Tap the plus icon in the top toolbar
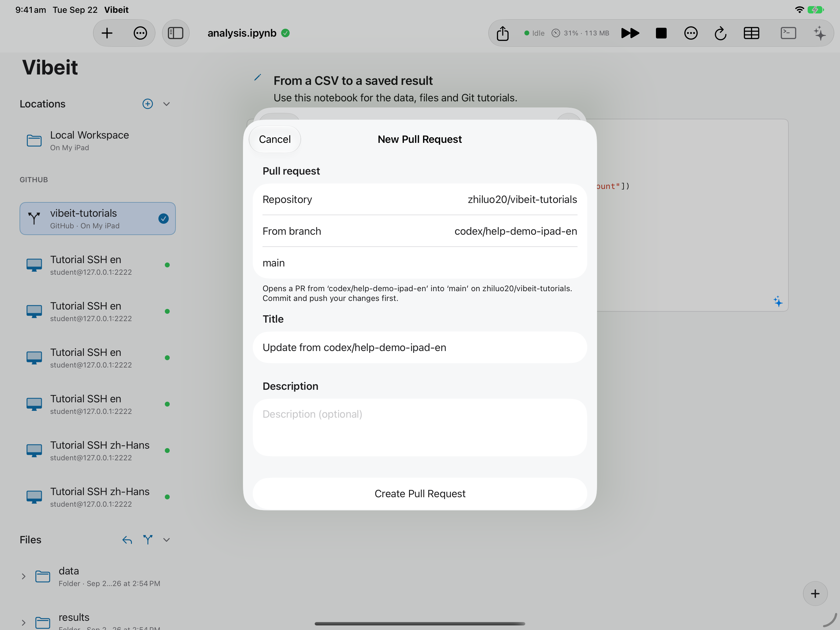Viewport: 840px width, 630px height. click(x=107, y=33)
